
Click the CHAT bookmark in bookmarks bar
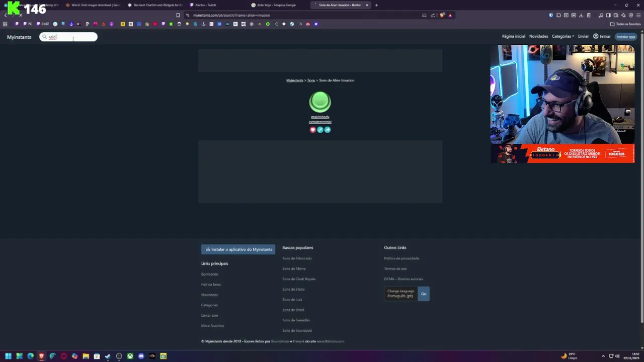click(43, 24)
